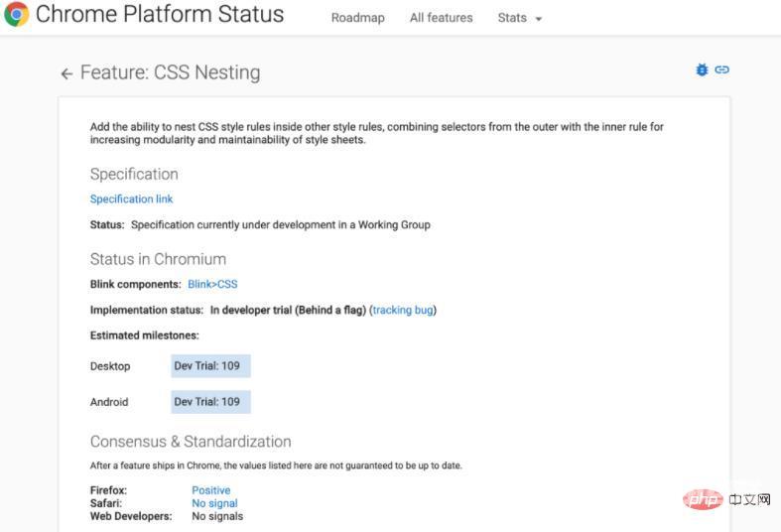Click the Android Dev Trial: 109 milestone
This screenshot has height=532, width=781.
pyautogui.click(x=210, y=402)
